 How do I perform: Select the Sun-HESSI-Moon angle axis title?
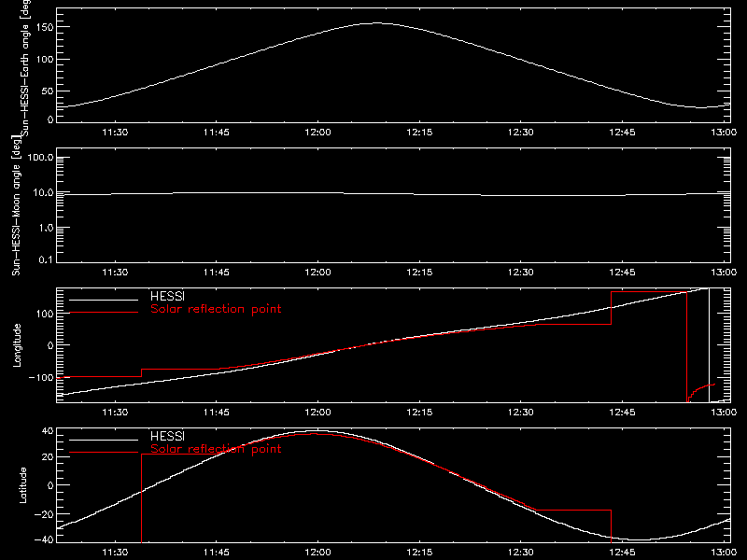tap(16, 206)
